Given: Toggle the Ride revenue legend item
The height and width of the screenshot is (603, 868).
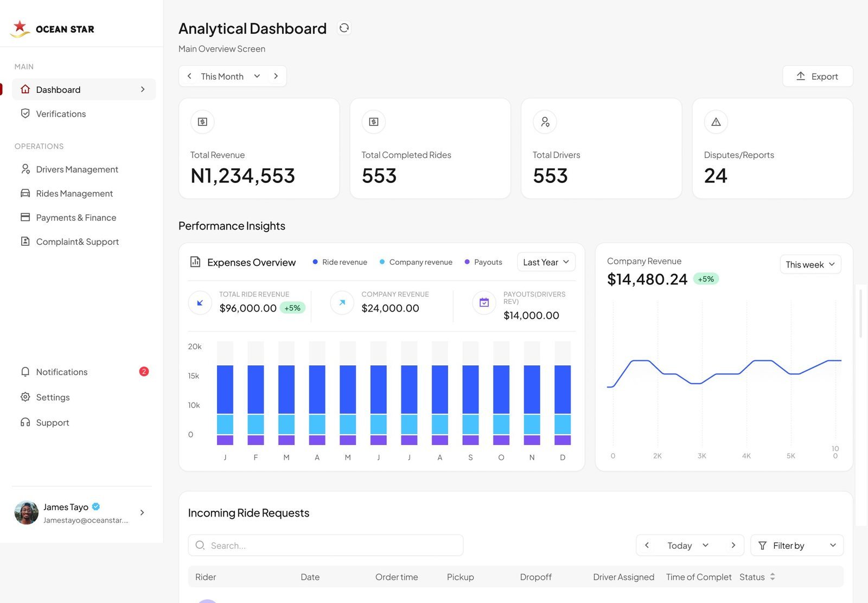Looking at the screenshot, I should tap(340, 262).
